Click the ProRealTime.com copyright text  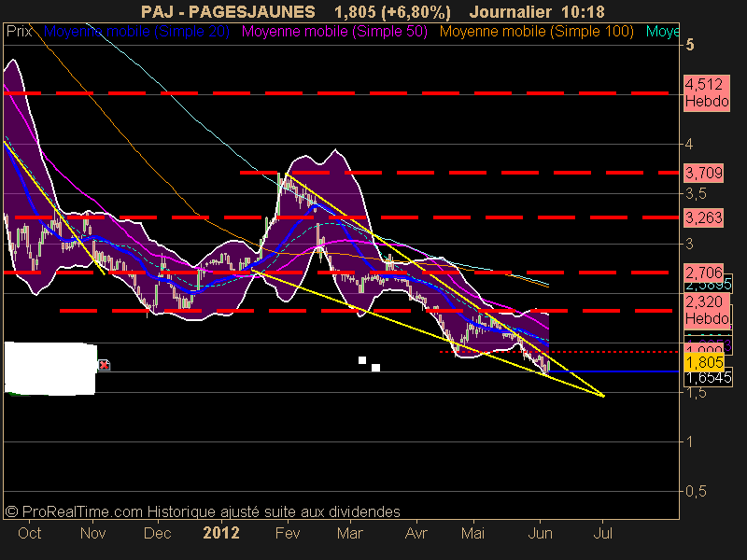pyautogui.click(x=203, y=511)
